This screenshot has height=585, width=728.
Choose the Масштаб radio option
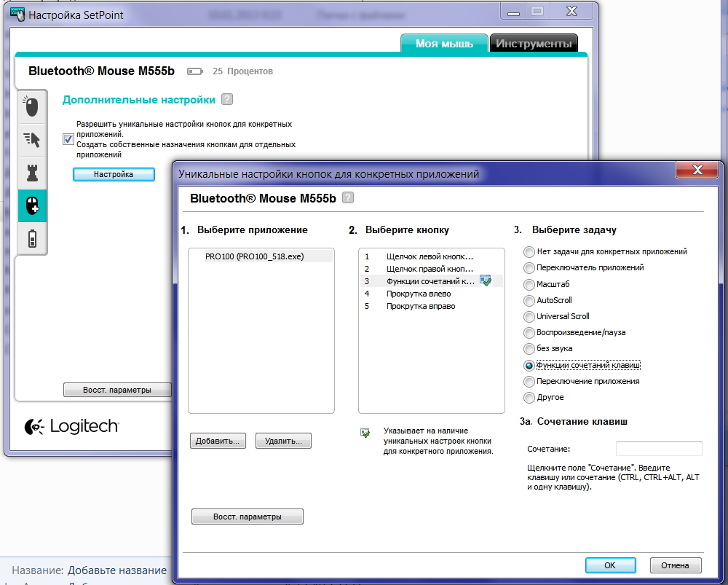pos(529,284)
